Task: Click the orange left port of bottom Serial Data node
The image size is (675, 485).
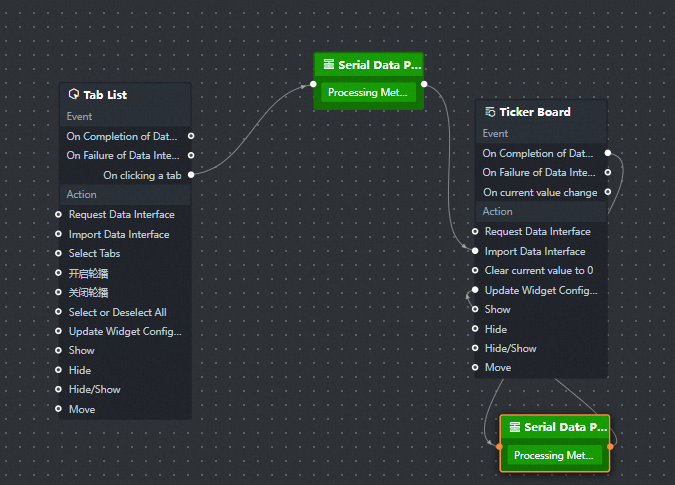Action: tap(499, 446)
